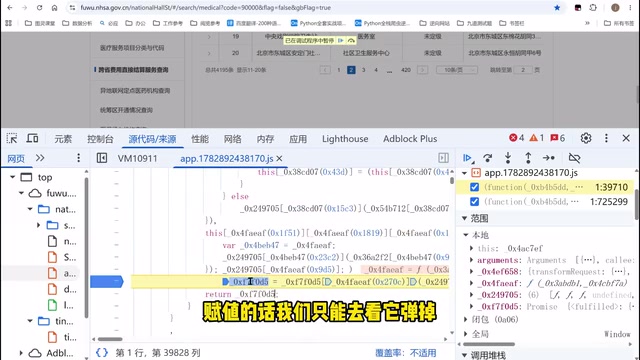Collapse the 本地 local scope
This screenshot has width=640, height=360.
click(x=466, y=235)
